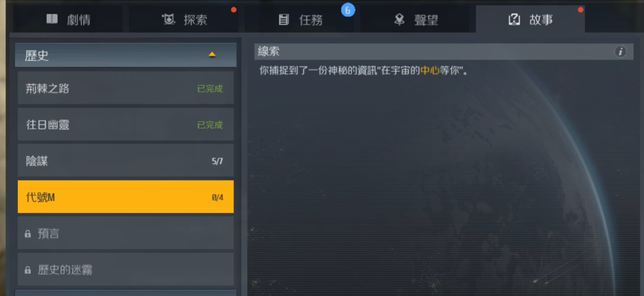Click the book icon on 劇情 tab

52,19
